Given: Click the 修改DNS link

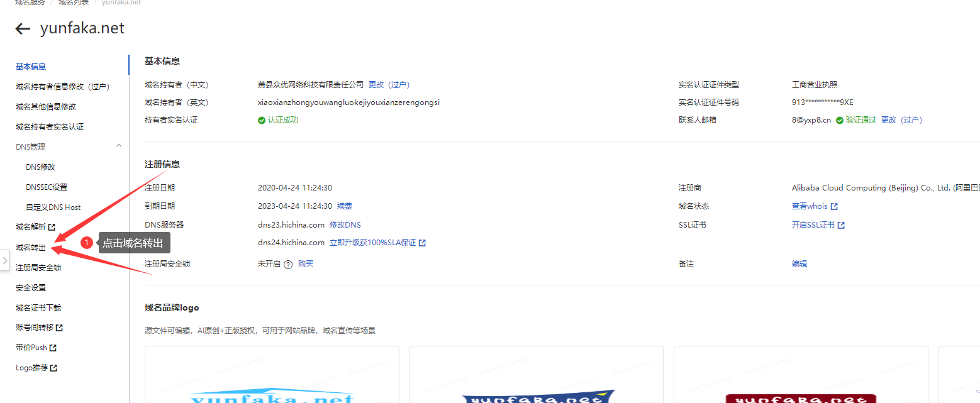Looking at the screenshot, I should click(x=345, y=225).
